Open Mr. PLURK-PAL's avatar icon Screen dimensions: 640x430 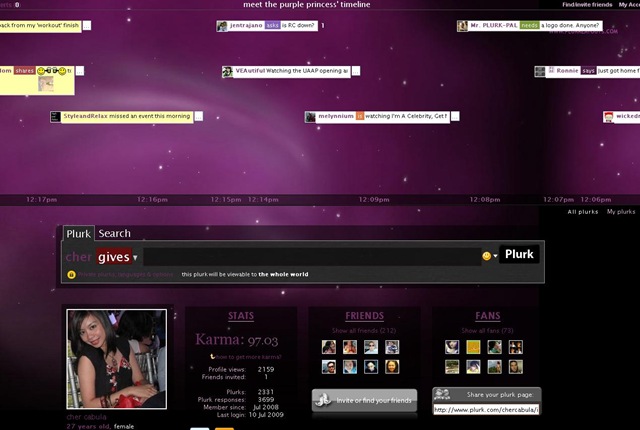coord(462,26)
